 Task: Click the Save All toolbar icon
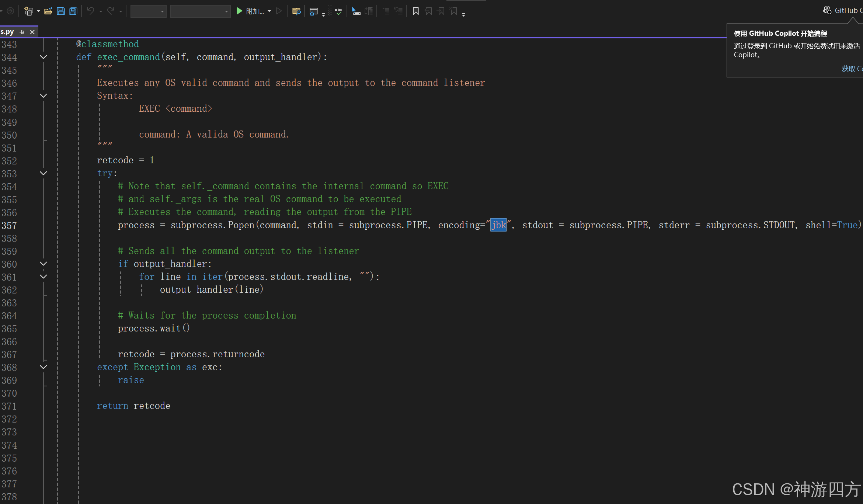73,11
